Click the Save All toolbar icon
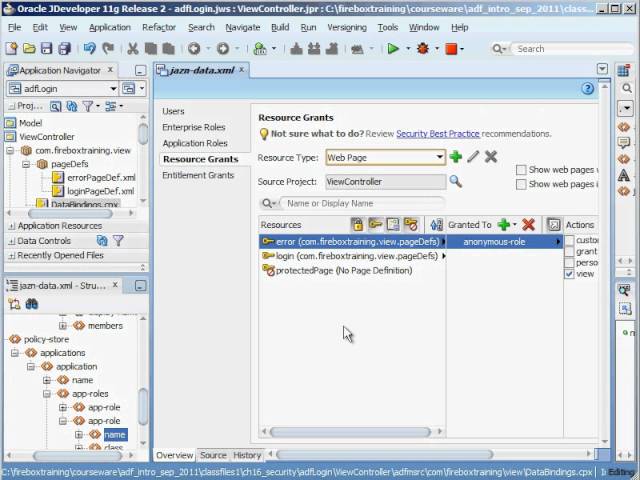 64,49
